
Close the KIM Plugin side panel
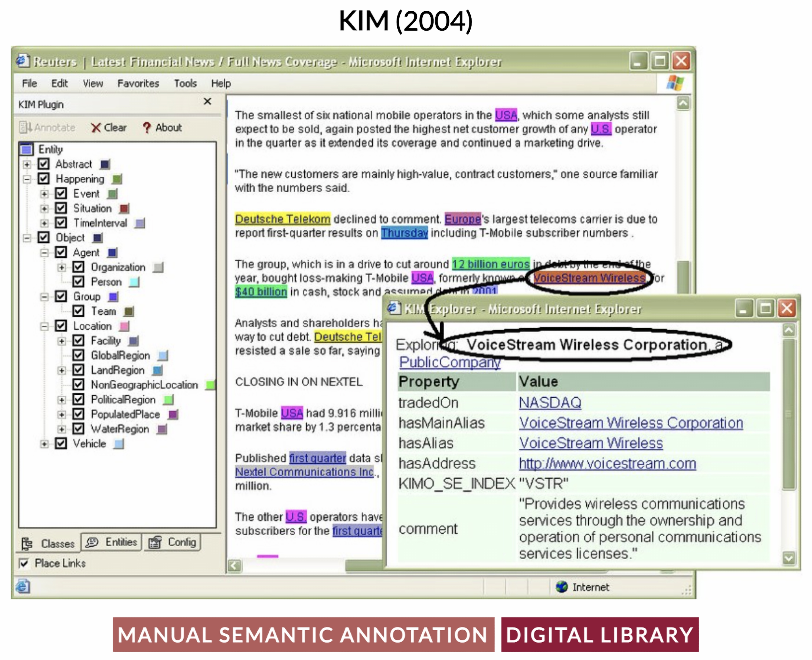click(x=207, y=102)
